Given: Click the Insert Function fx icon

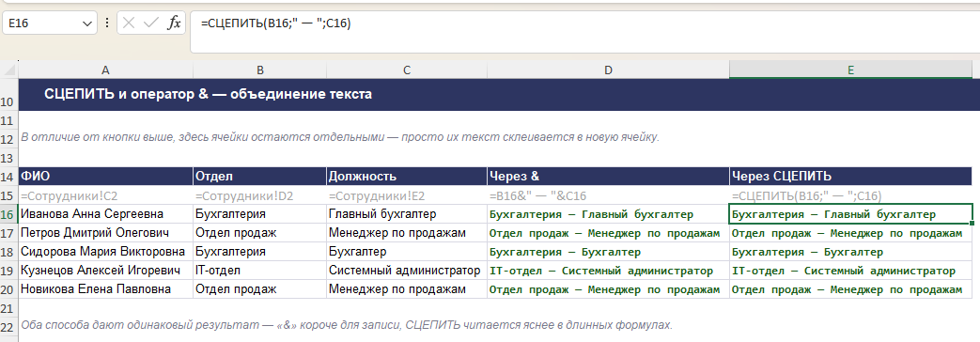Looking at the screenshot, I should 175,23.
